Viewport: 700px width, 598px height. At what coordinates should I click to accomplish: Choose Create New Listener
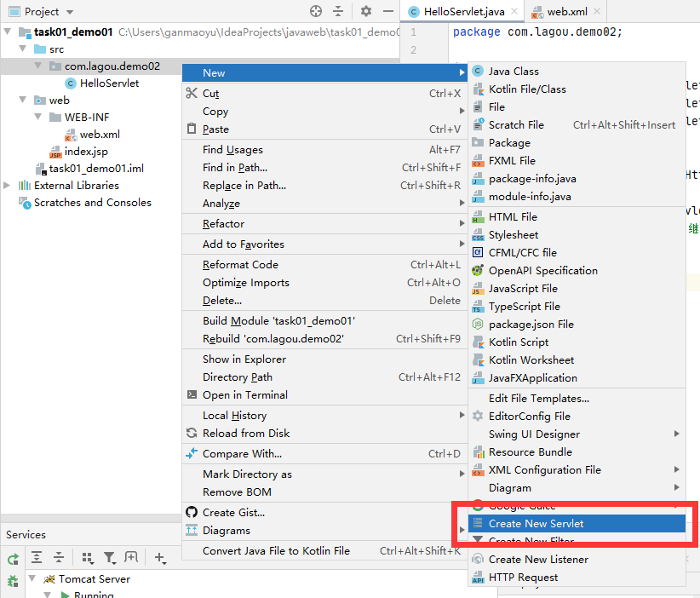(577, 559)
